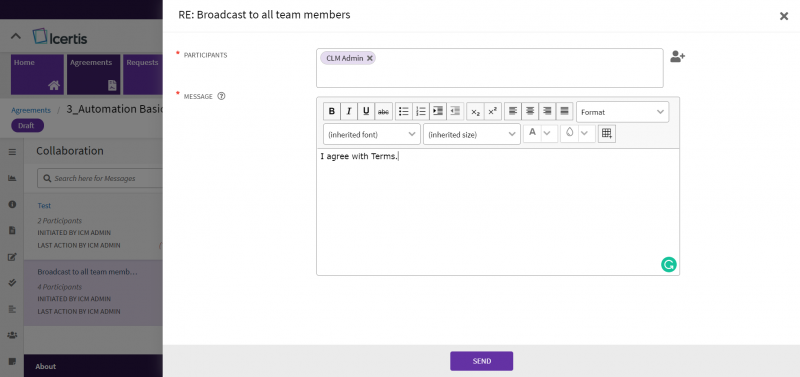Increase indent of the message text
This screenshot has width=800, height=377.
pyautogui.click(x=438, y=112)
